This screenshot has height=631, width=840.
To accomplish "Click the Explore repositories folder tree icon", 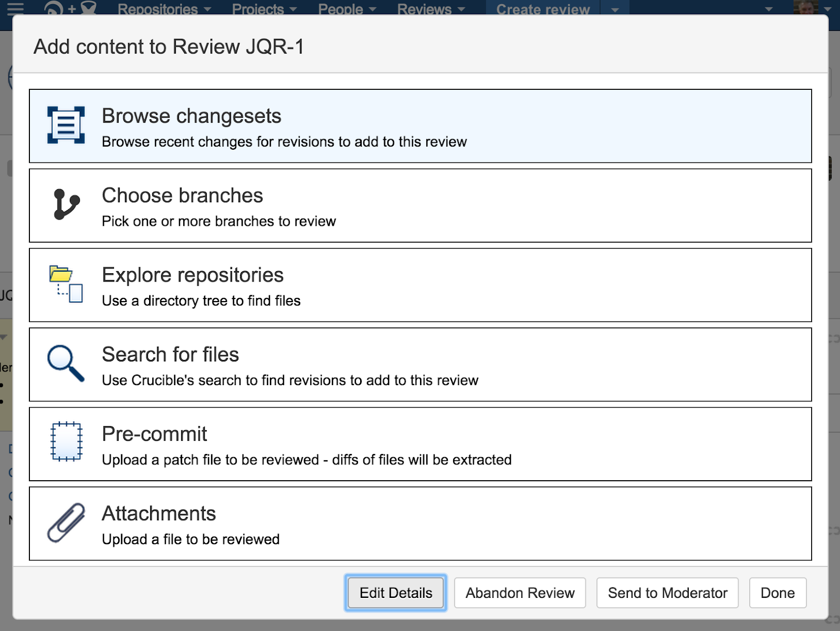I will point(66,284).
